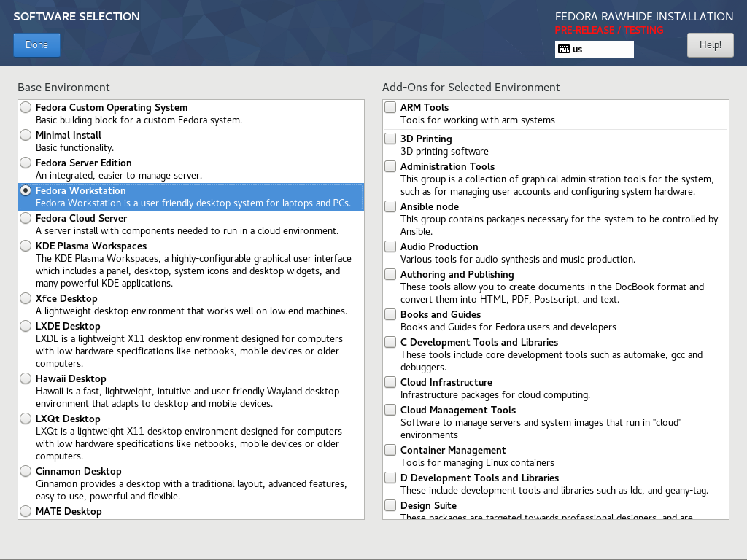Click 'Books and Guides for Fedora users' text
This screenshot has width=747, height=560.
(x=508, y=327)
